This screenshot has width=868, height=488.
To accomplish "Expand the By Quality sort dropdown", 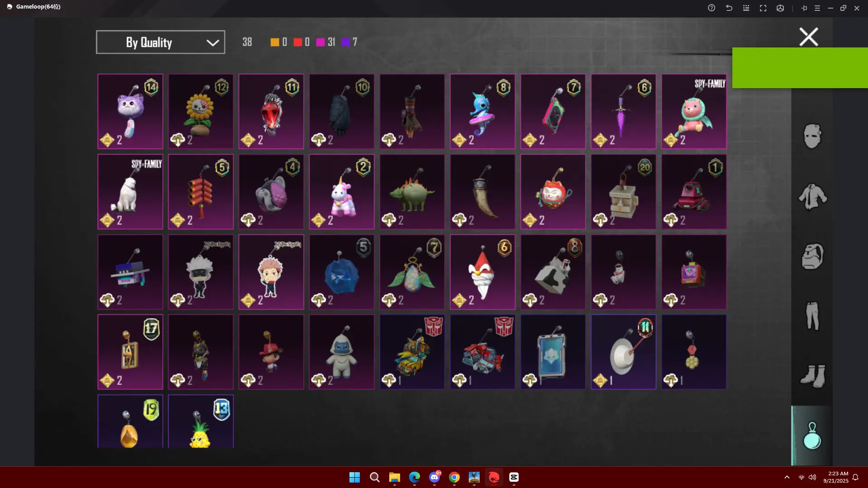I will point(160,42).
